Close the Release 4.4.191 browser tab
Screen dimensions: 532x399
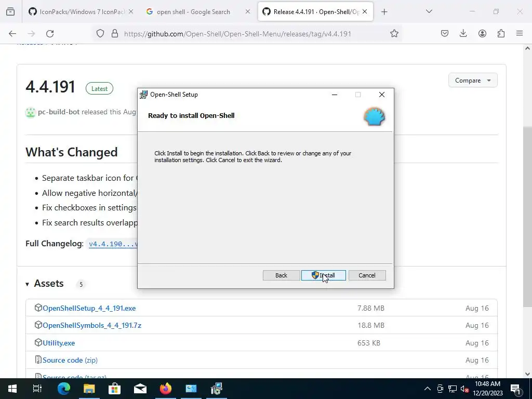(365, 12)
